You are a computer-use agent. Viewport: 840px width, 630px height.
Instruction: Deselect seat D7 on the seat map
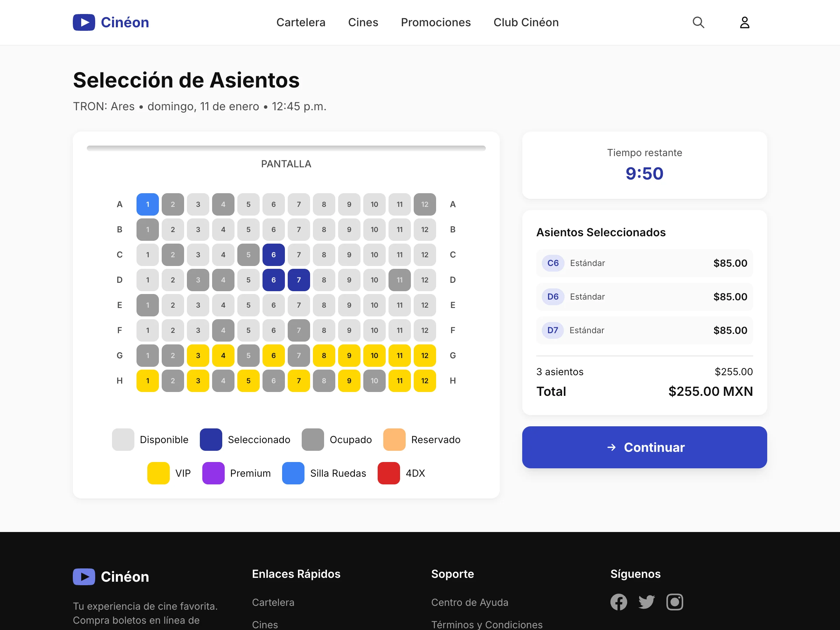click(x=299, y=280)
